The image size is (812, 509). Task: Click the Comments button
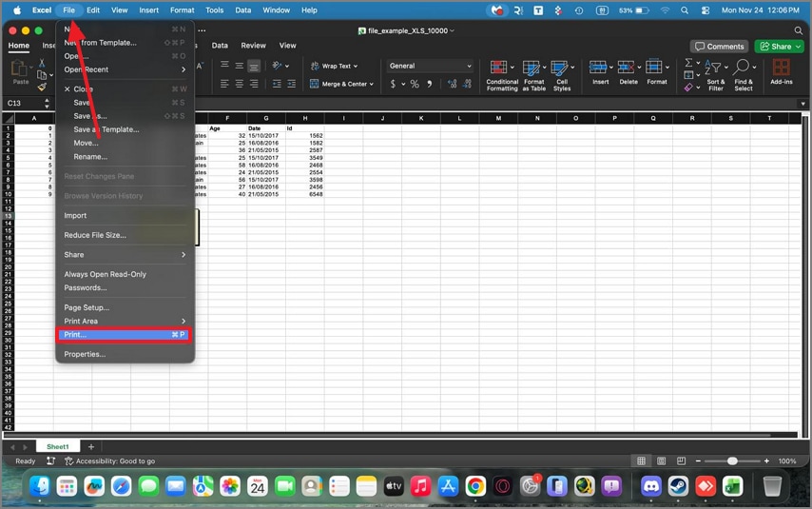click(720, 46)
